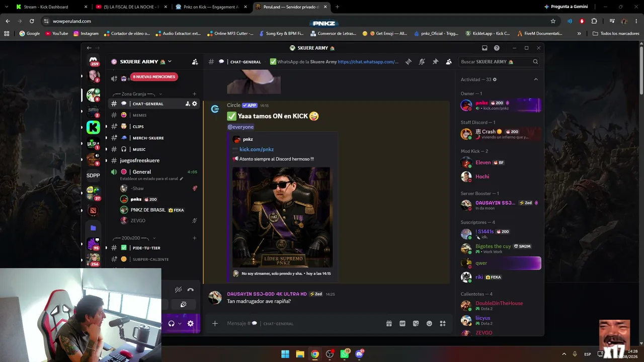
Task: Open attachment plus button in message box
Action: 215,323
